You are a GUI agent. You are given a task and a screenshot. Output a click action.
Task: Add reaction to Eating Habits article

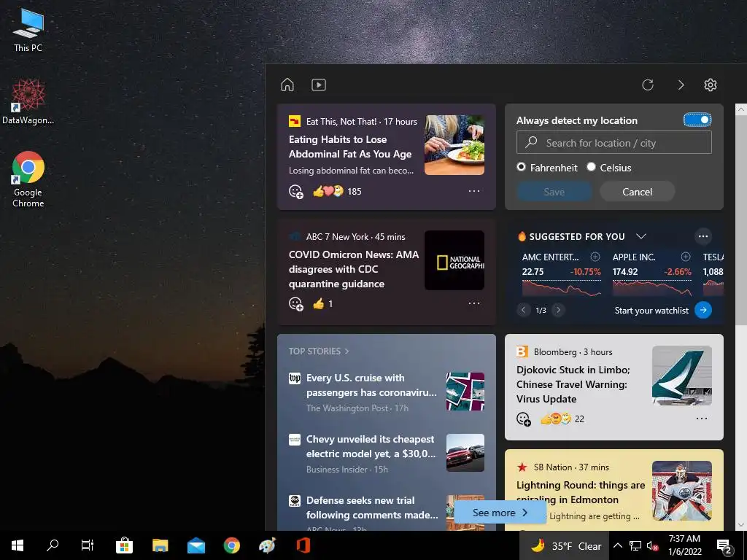[296, 192]
